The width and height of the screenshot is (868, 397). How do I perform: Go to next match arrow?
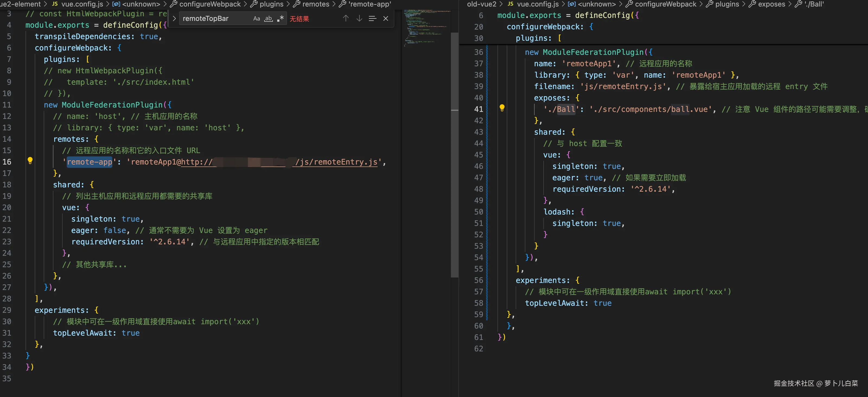point(359,18)
